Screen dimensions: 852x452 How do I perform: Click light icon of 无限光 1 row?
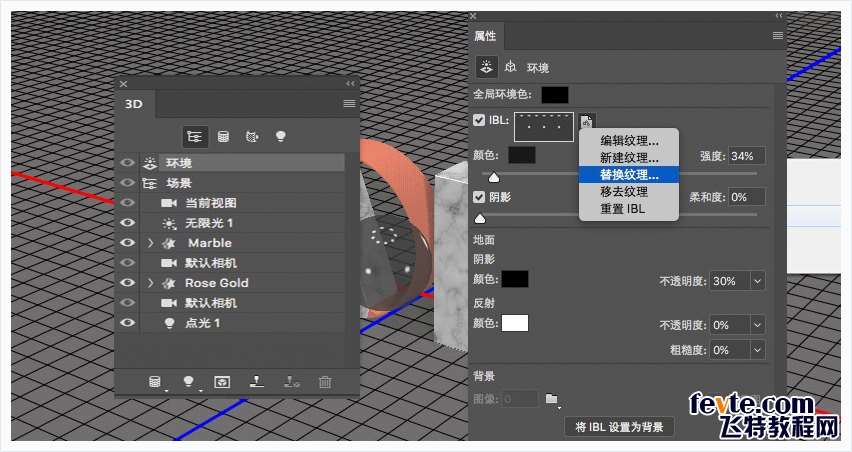point(169,223)
